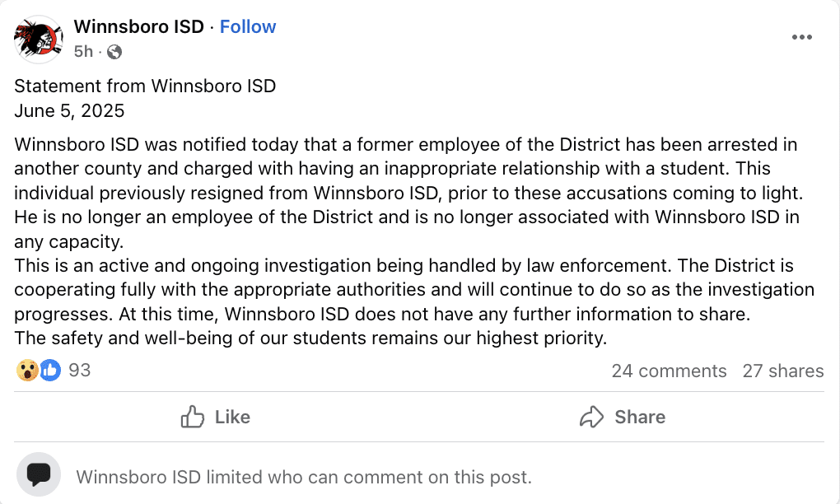Follow the Winnsboro ISD page
This screenshot has height=504, width=840.
tap(248, 27)
